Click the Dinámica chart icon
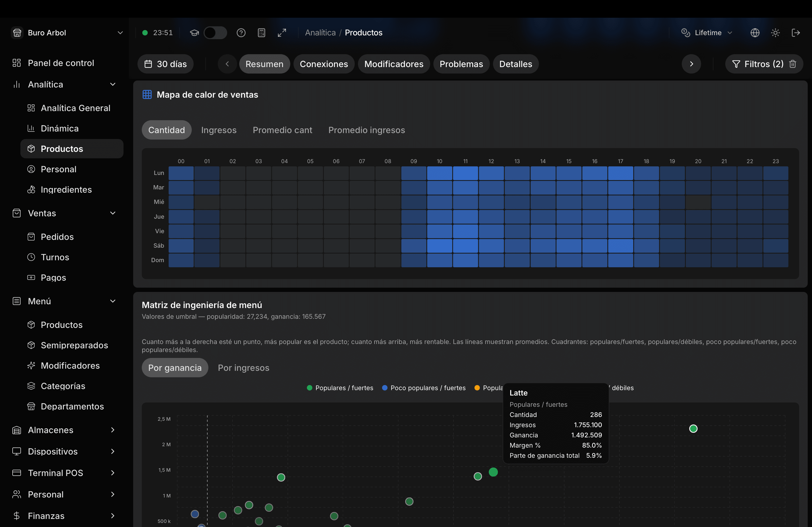Image resolution: width=812 pixels, height=527 pixels. pos(31,129)
